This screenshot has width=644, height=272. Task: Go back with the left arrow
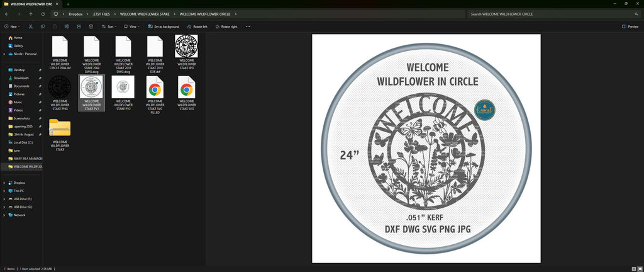pos(6,14)
